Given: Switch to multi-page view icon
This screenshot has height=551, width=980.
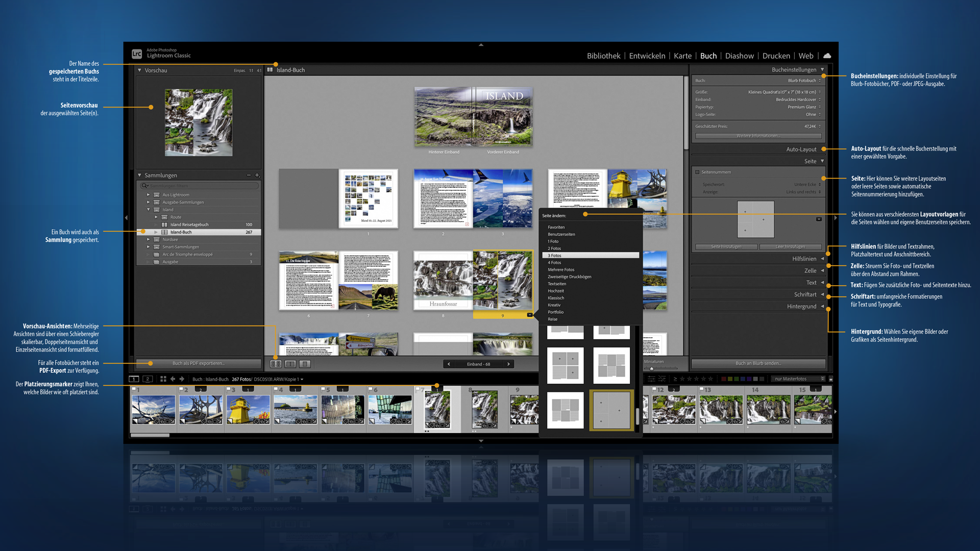Looking at the screenshot, I should point(276,364).
